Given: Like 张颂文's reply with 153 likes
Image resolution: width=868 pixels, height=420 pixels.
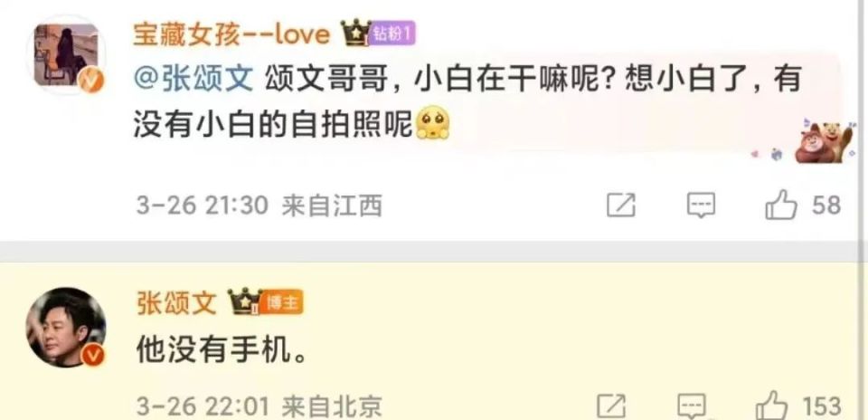Looking at the screenshot, I should (771, 406).
